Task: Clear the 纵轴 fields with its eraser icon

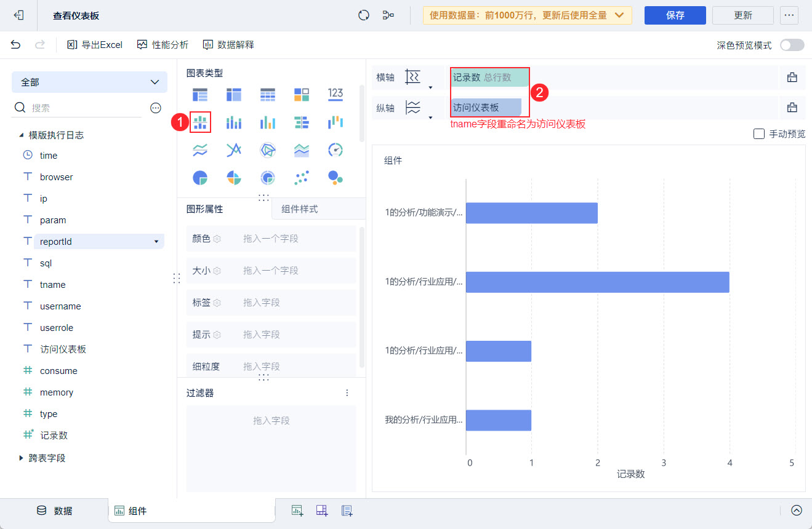Action: tap(792, 108)
